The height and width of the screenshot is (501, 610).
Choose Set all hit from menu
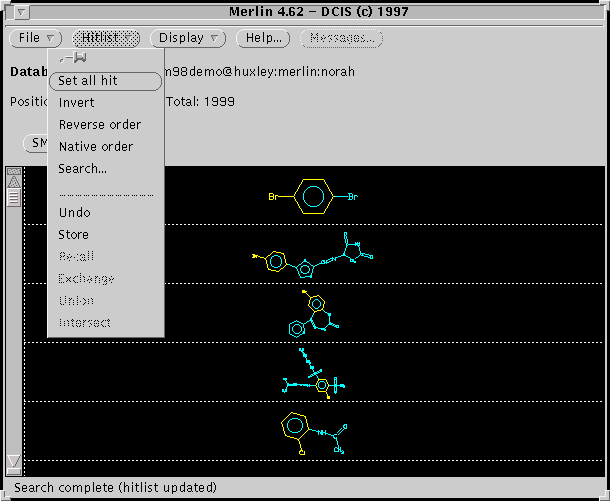pyautogui.click(x=105, y=81)
